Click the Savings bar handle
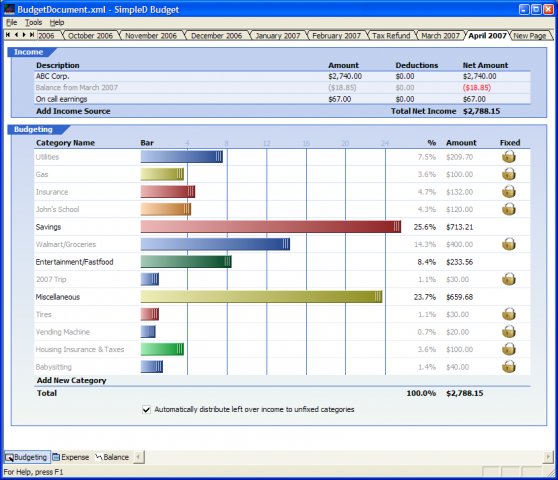This screenshot has width=558, height=480. (397, 227)
